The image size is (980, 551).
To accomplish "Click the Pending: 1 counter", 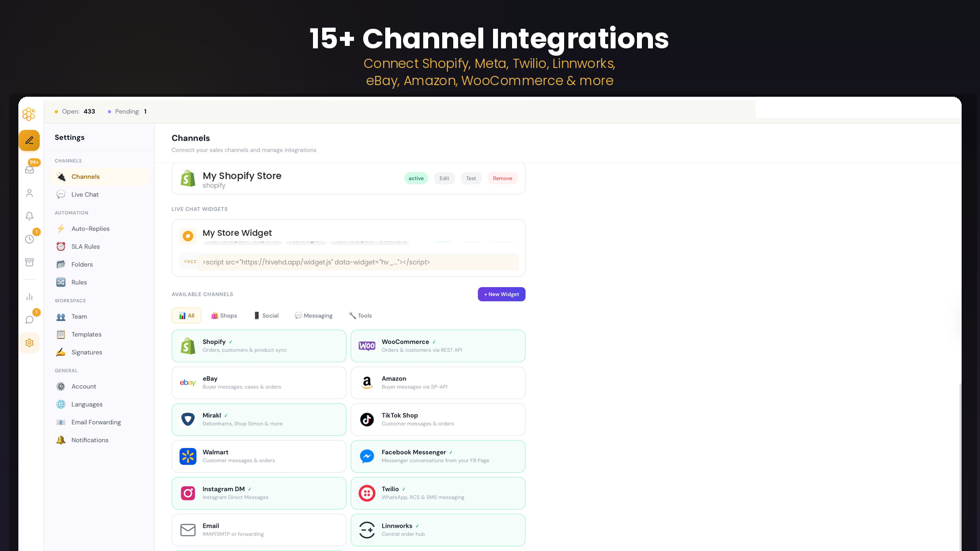I will (x=127, y=111).
